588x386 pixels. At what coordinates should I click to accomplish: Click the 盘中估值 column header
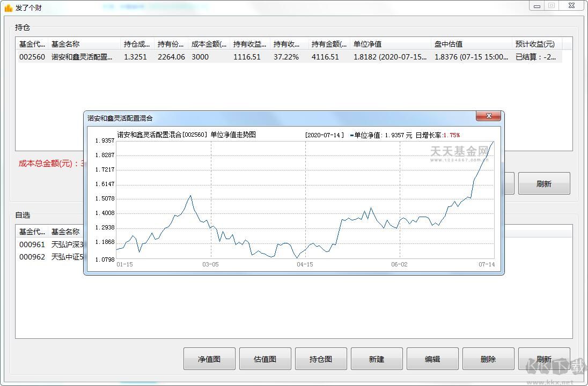click(x=471, y=44)
